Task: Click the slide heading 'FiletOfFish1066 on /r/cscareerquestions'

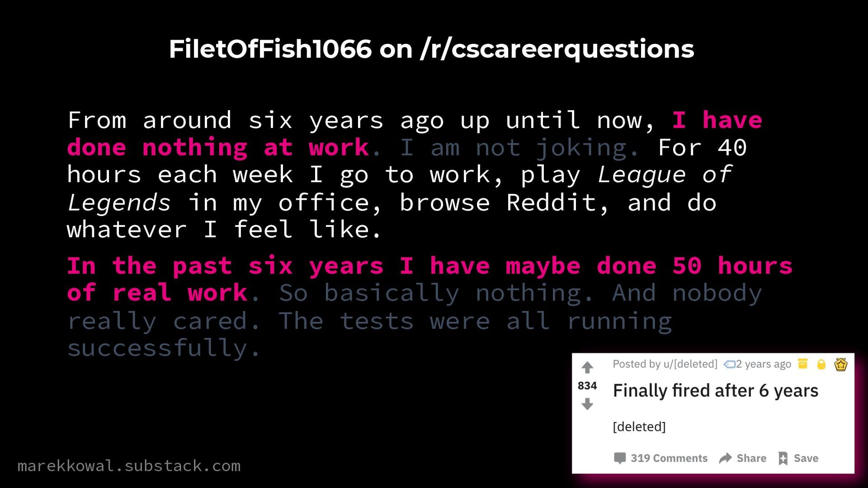Action: click(x=431, y=49)
